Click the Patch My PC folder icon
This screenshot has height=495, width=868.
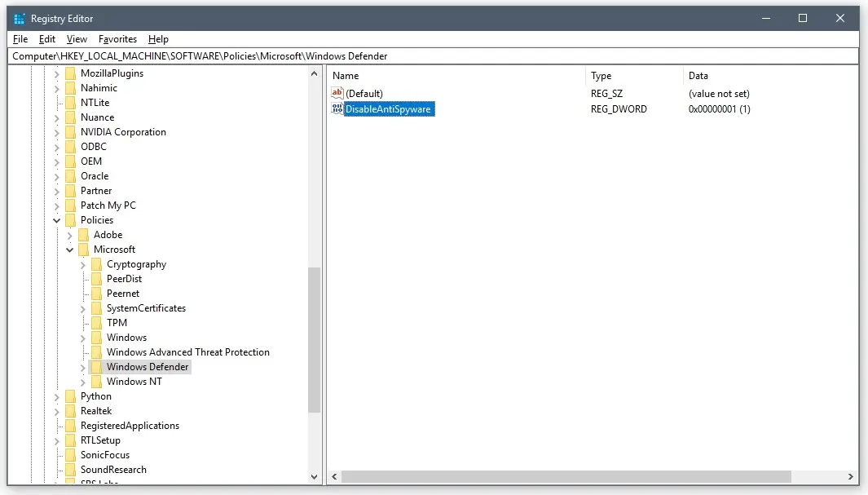(x=70, y=206)
